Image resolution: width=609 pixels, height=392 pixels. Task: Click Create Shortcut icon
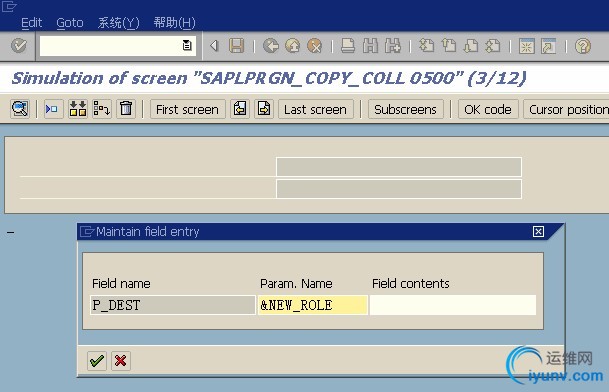point(549,46)
